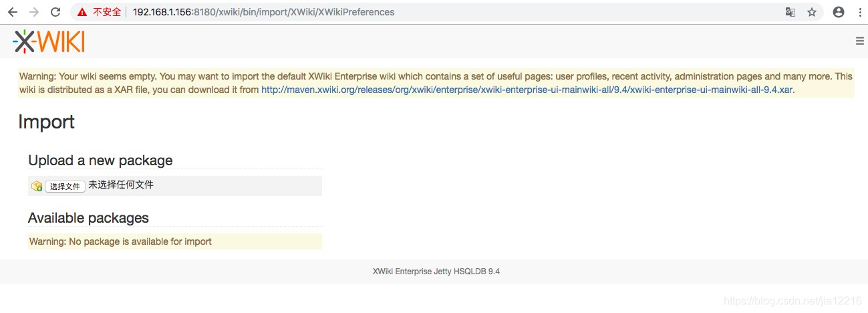868x313 pixels.
Task: Click the XWiki logo
Action: tap(49, 41)
